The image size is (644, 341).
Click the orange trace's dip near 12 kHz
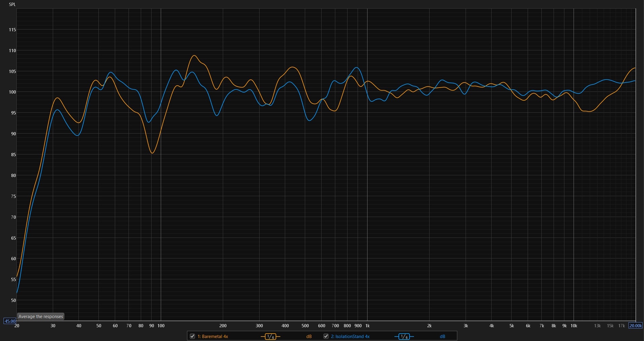pyautogui.click(x=589, y=111)
